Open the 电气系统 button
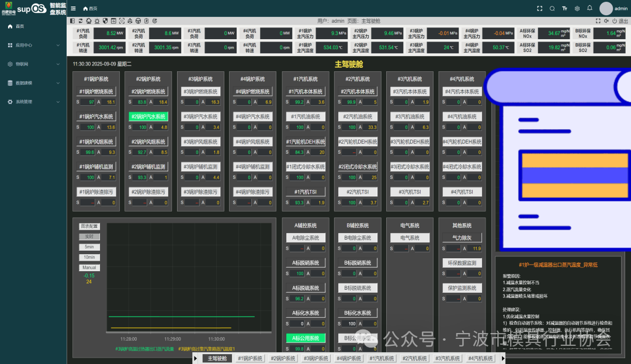 tap(410, 238)
